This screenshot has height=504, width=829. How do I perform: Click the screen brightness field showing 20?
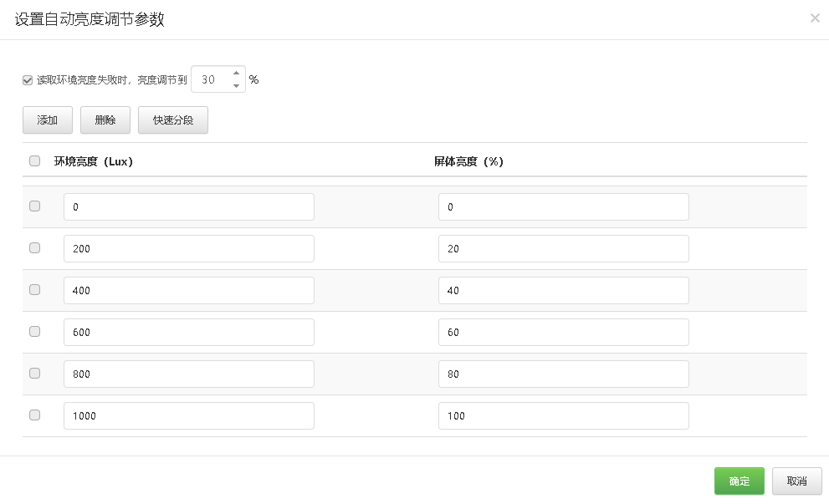[x=563, y=248]
